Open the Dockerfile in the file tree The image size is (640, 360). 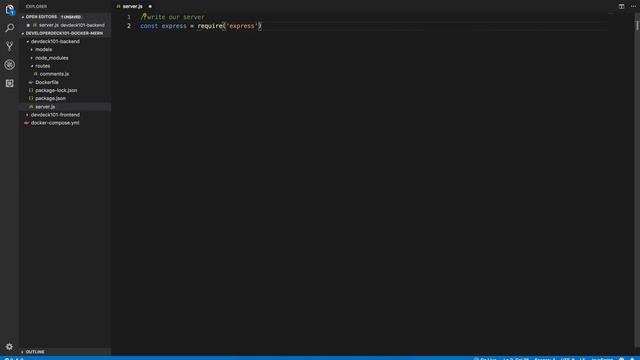pyautogui.click(x=47, y=82)
